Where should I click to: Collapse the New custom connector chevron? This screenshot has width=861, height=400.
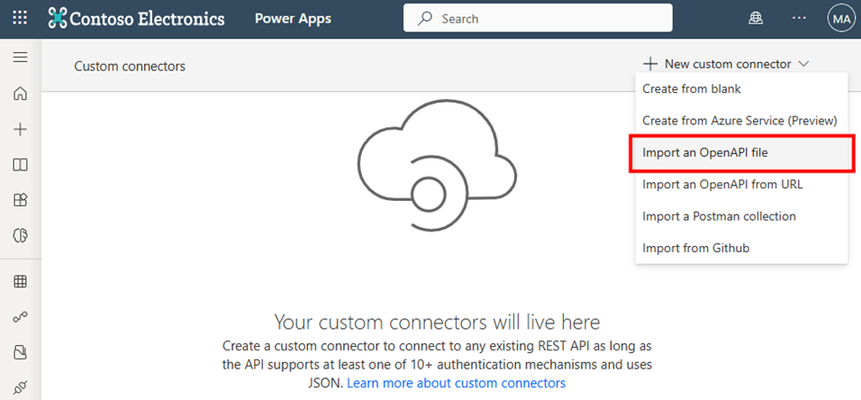point(803,64)
